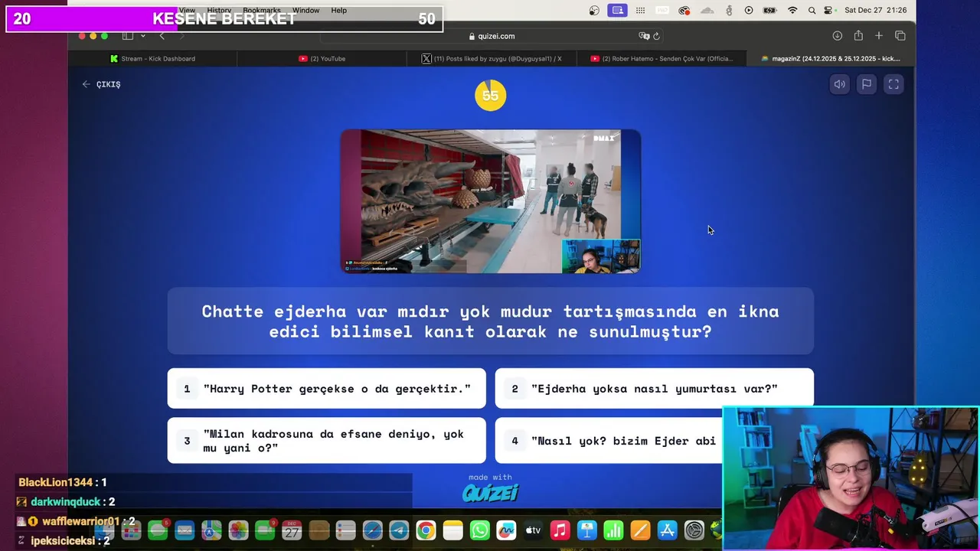Open Notes app from the Dock

pos(452,530)
